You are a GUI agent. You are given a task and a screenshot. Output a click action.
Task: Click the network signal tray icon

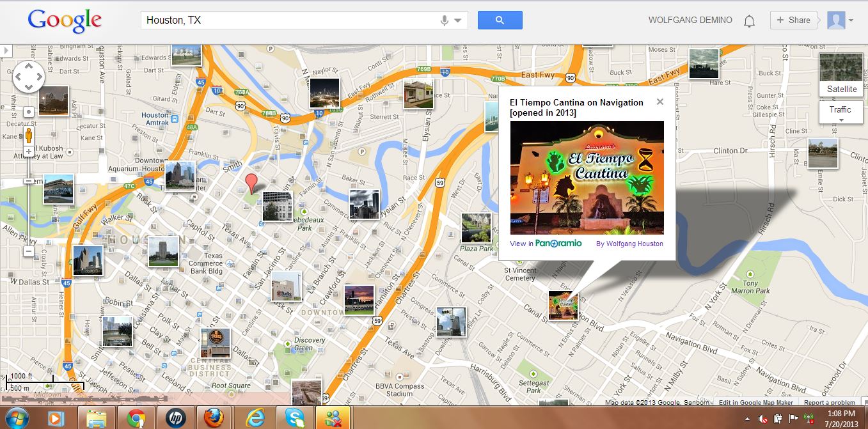coord(809,418)
